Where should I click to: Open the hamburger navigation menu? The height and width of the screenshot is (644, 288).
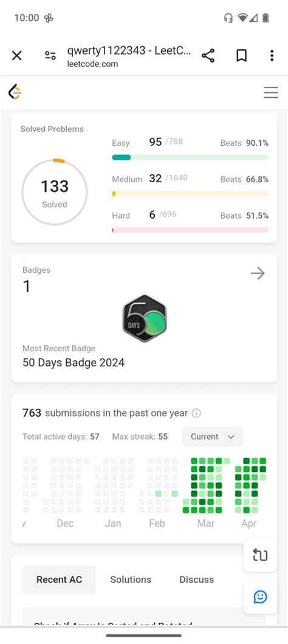coord(271,92)
